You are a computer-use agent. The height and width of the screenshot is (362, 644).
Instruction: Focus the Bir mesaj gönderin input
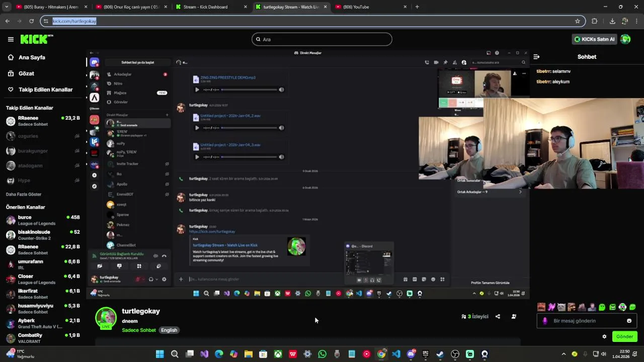(587, 321)
